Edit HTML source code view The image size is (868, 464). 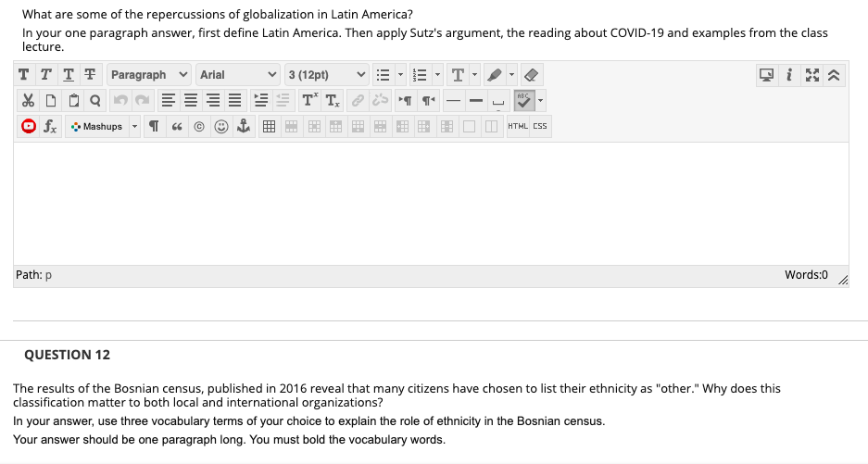point(518,126)
